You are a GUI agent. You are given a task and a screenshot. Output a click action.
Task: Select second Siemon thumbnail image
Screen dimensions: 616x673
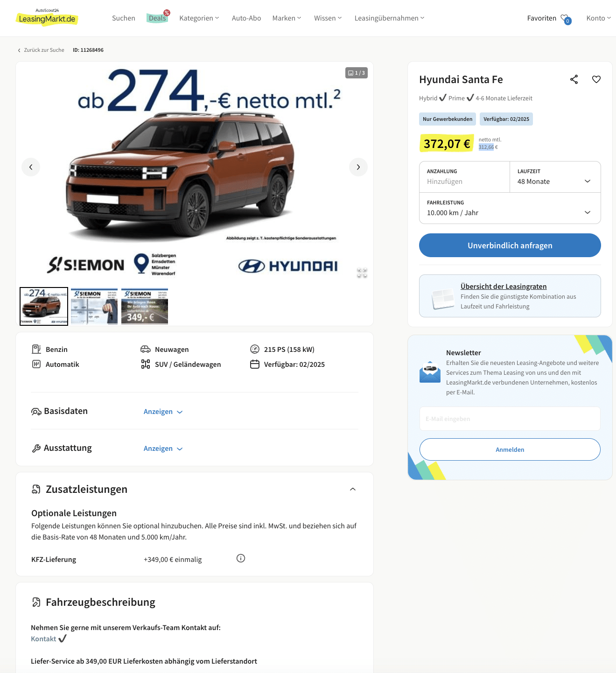94,306
